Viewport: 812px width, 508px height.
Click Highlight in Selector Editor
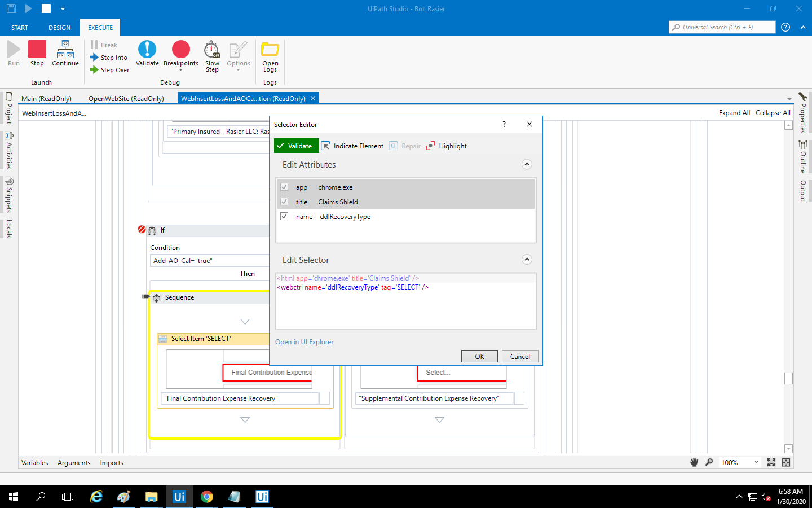point(447,146)
